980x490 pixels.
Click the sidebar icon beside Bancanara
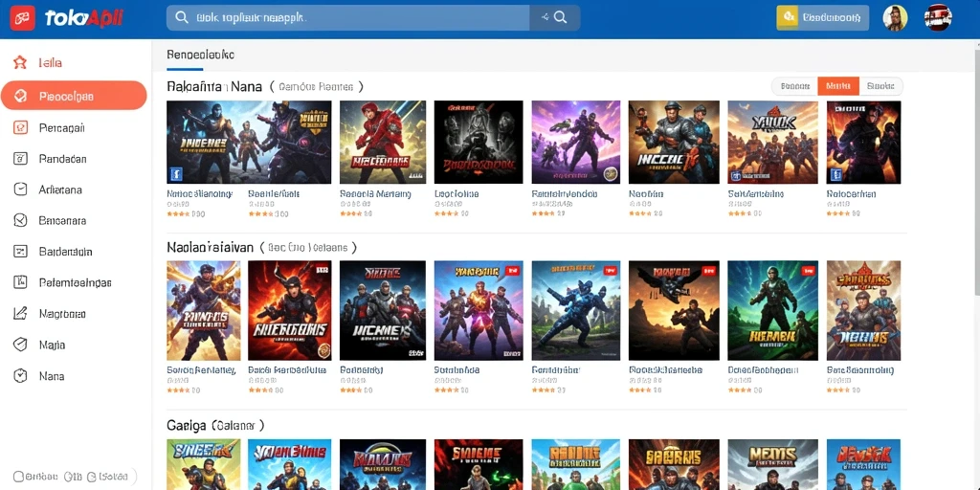(20, 221)
